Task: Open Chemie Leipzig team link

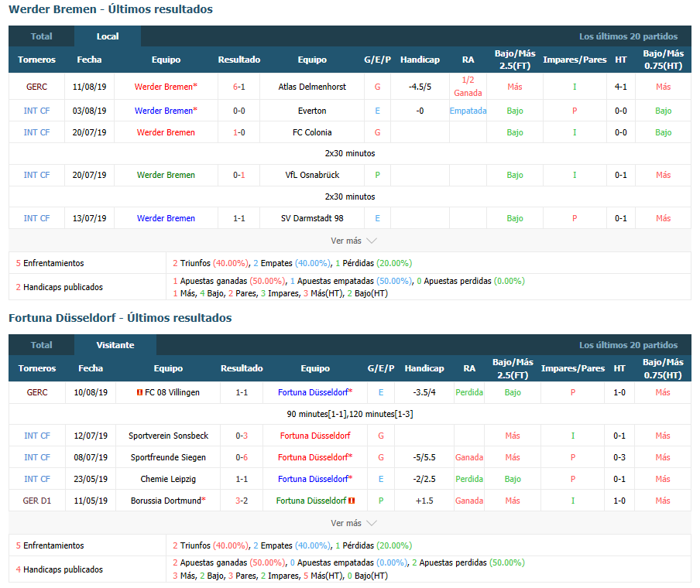Action: (168, 479)
